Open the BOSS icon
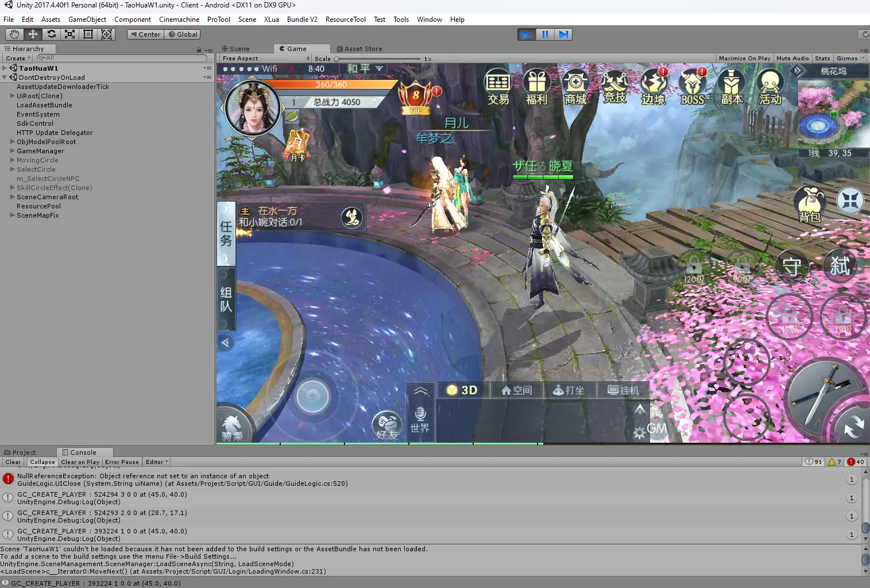This screenshot has height=588, width=870. click(693, 87)
